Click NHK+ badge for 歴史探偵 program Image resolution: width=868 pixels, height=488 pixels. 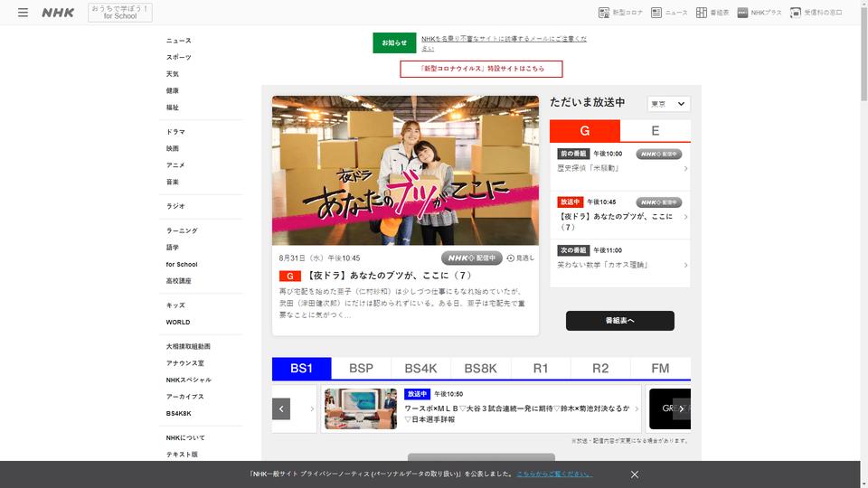pyautogui.click(x=659, y=154)
